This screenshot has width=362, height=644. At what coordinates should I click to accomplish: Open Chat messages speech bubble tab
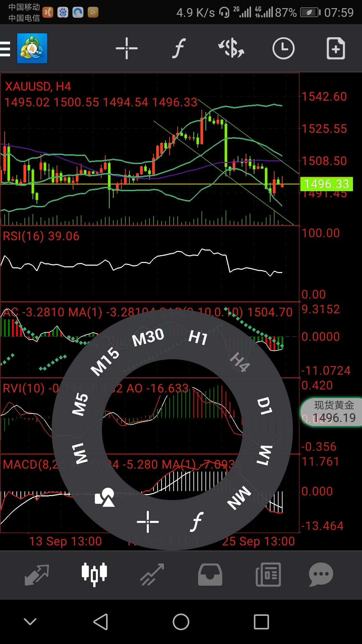coord(321,575)
